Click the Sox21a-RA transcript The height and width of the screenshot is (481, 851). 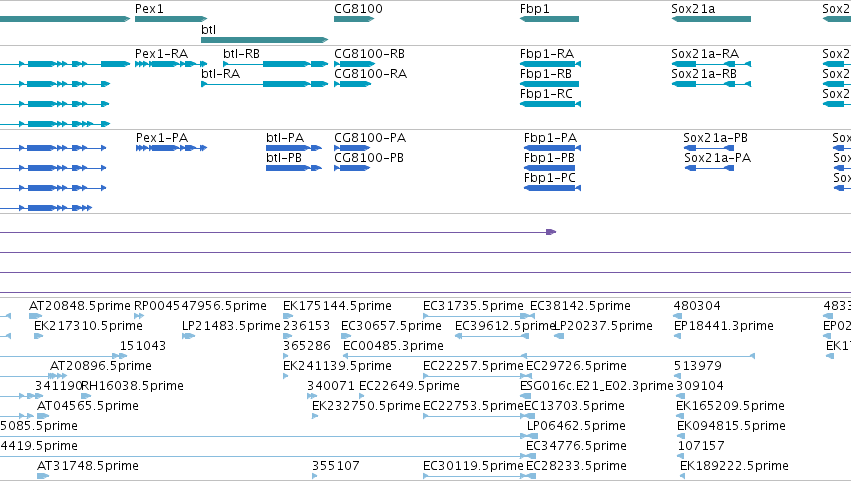(x=711, y=64)
